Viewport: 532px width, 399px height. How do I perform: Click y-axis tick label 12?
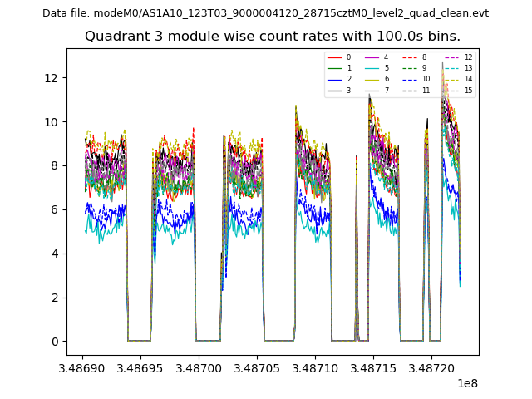[52, 78]
